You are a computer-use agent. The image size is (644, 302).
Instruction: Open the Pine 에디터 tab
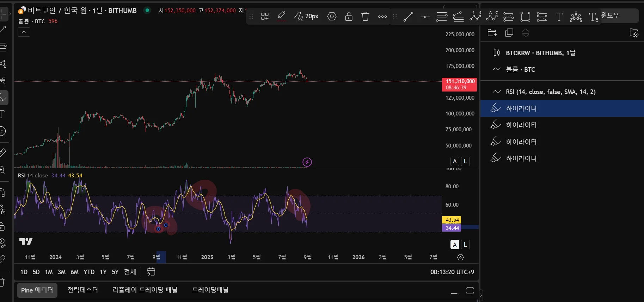37,290
